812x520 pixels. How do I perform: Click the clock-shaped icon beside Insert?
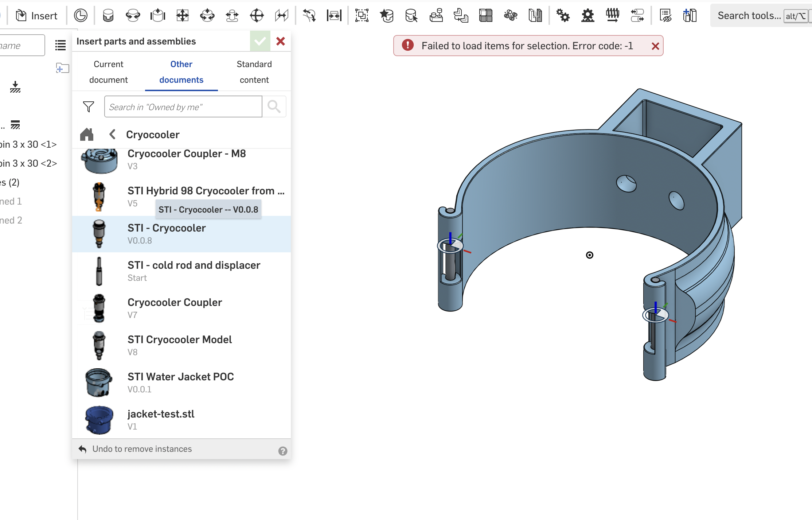tap(81, 16)
